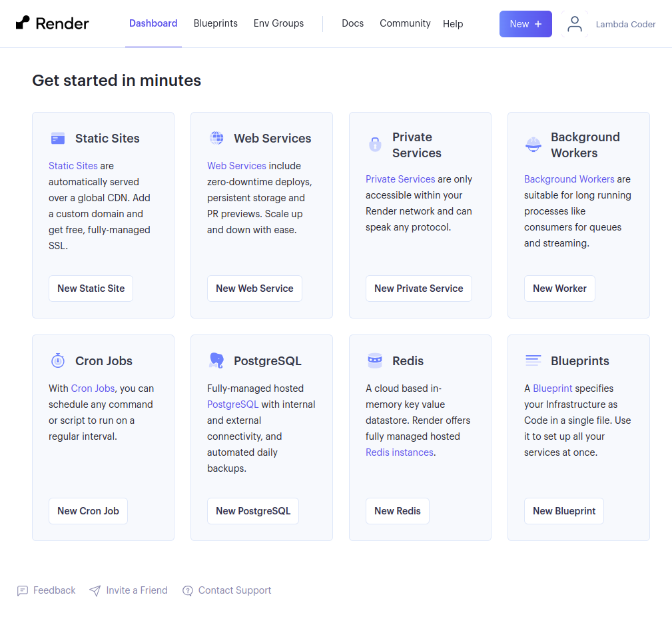The width and height of the screenshot is (672, 619).
Task: Follow the Background Workers description link
Action: [x=569, y=179]
